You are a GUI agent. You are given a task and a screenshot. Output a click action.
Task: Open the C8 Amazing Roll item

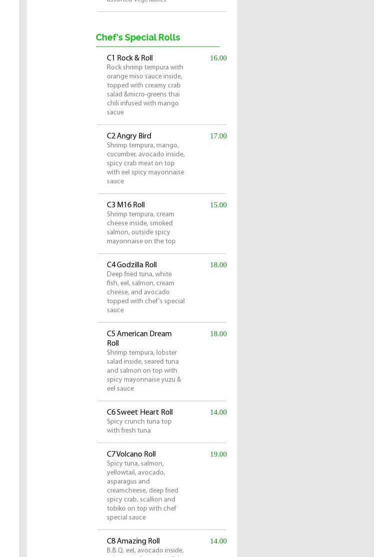click(133, 541)
